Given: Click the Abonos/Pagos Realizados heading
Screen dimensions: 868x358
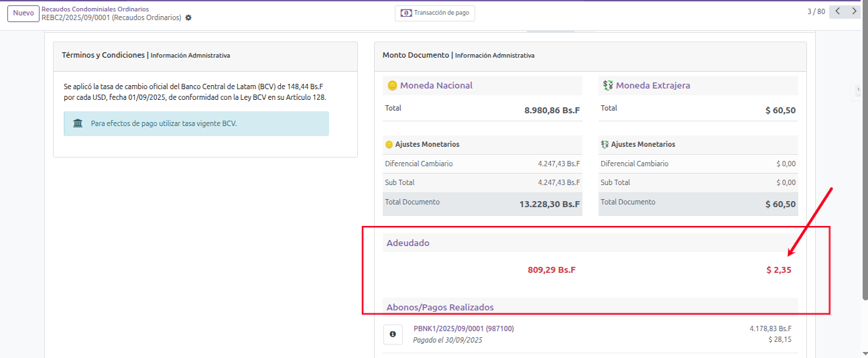Looking at the screenshot, I should 440,307.
